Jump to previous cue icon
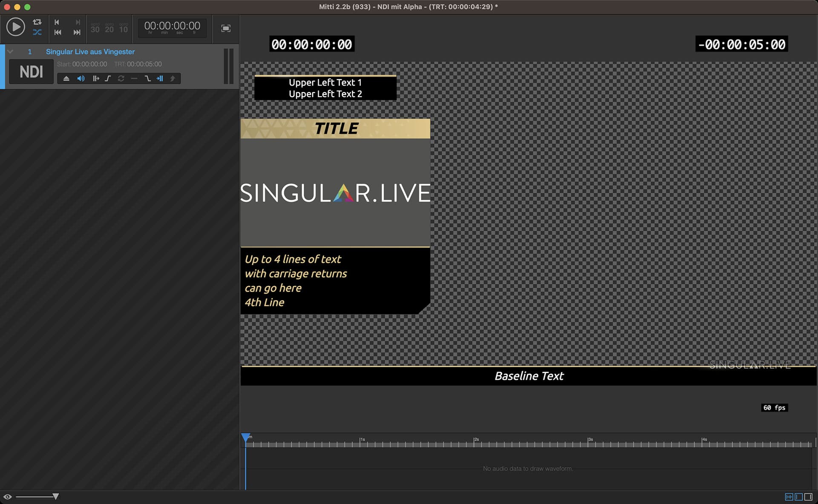 [x=58, y=32]
